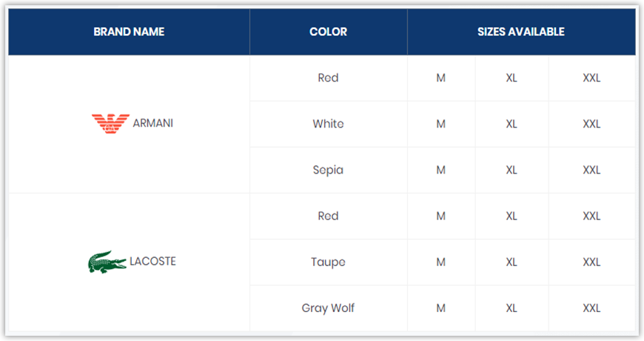
Task: Pick size XL in the Sepia row
Action: pyautogui.click(x=511, y=170)
